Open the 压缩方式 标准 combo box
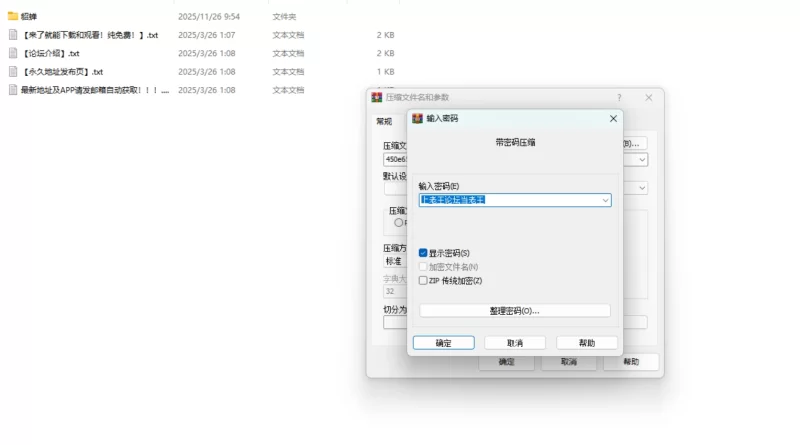The image size is (800, 445). [x=395, y=261]
